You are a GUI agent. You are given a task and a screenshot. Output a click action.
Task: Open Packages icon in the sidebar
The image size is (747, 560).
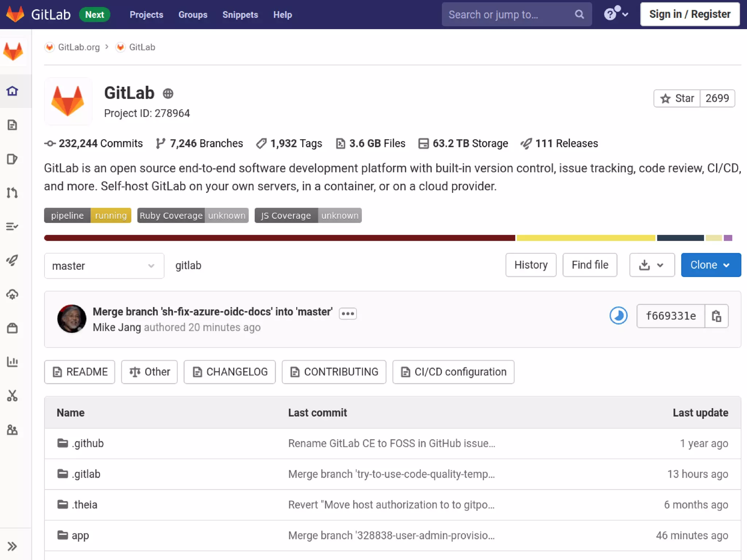pyautogui.click(x=12, y=328)
